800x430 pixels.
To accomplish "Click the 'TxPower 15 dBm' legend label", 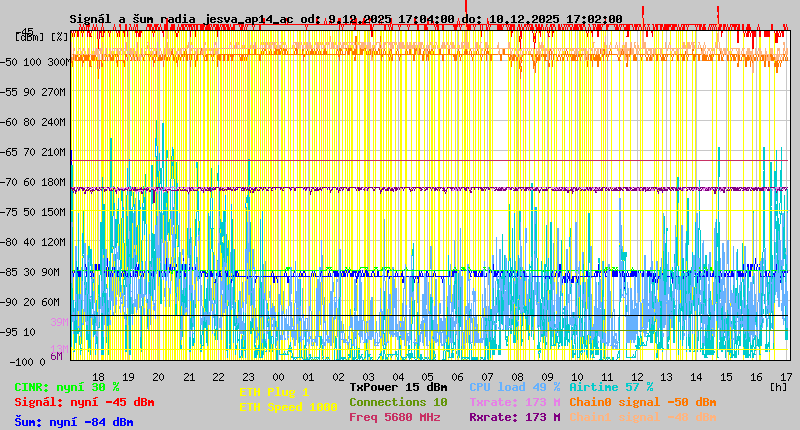I will tap(398, 387).
